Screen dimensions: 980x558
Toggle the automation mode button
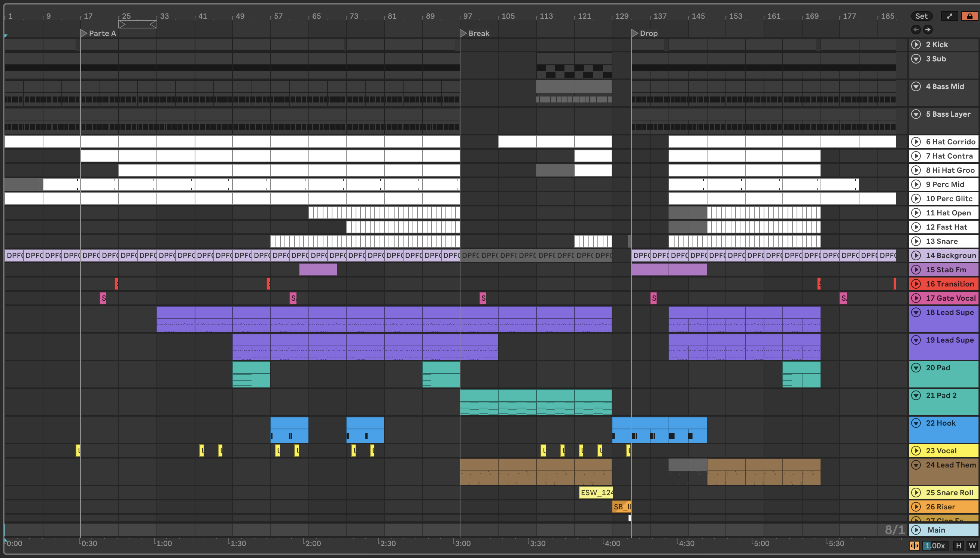[949, 16]
